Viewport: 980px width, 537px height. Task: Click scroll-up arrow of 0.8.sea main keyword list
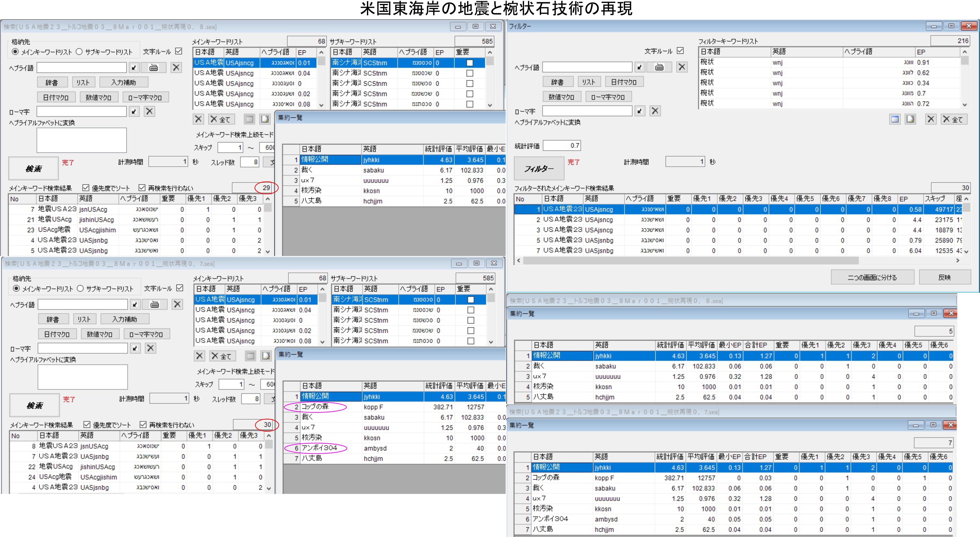[x=321, y=53]
